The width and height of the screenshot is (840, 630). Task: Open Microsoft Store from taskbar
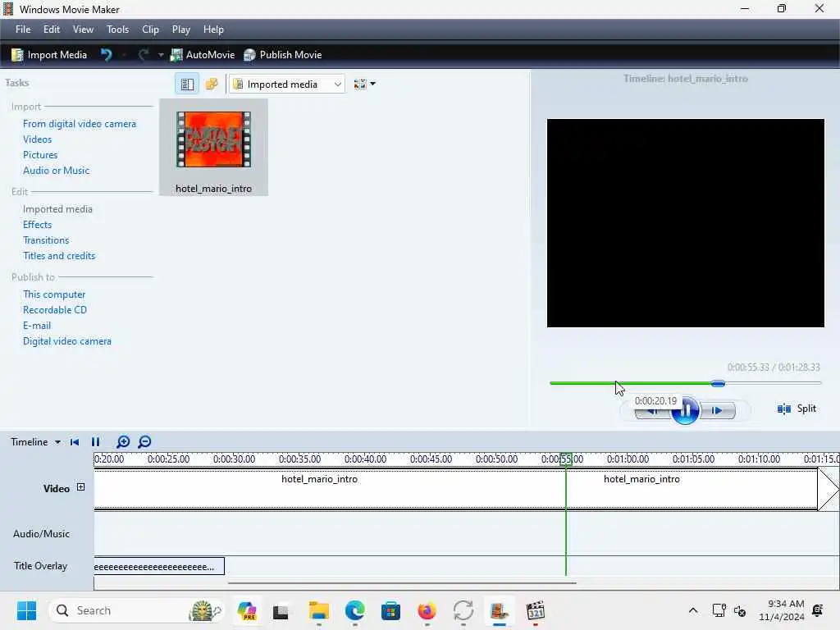[x=390, y=610]
